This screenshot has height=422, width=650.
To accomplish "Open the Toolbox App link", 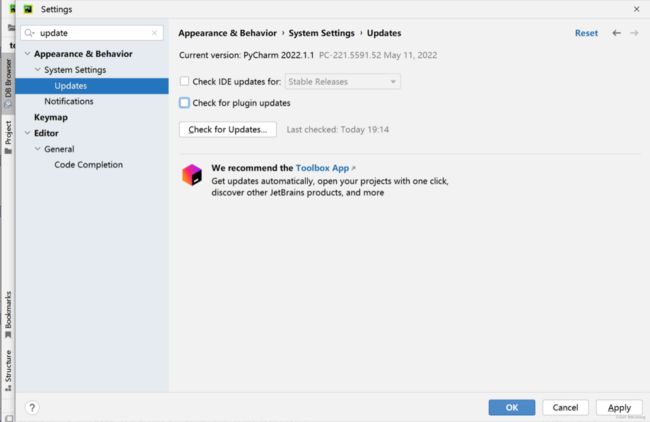I will pos(323,168).
